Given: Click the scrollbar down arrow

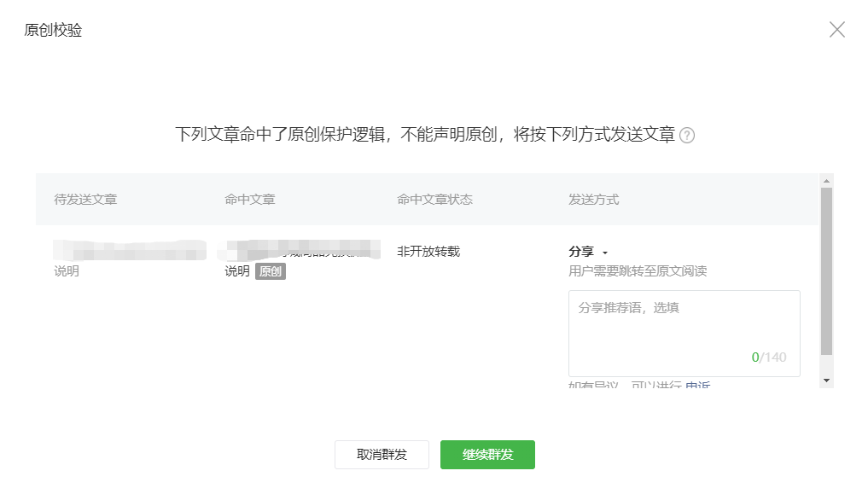Looking at the screenshot, I should click(825, 379).
